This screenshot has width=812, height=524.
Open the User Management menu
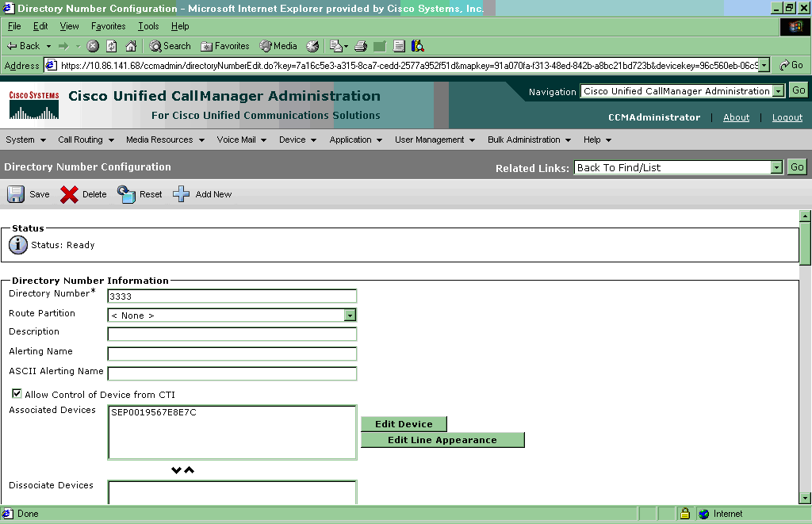(x=435, y=140)
